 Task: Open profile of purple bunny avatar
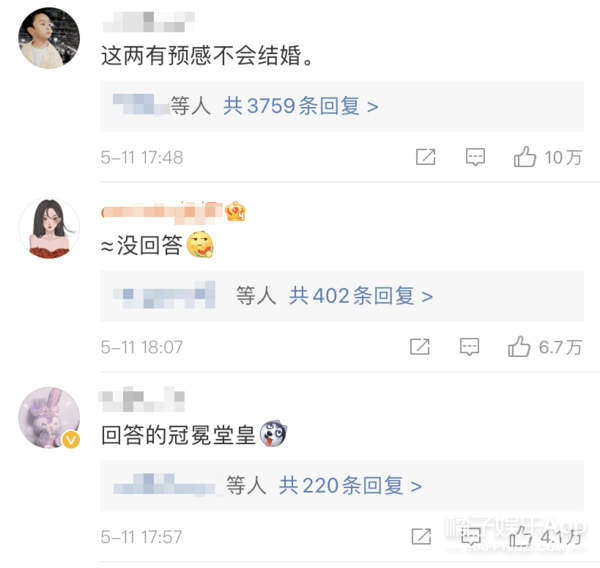point(49,418)
